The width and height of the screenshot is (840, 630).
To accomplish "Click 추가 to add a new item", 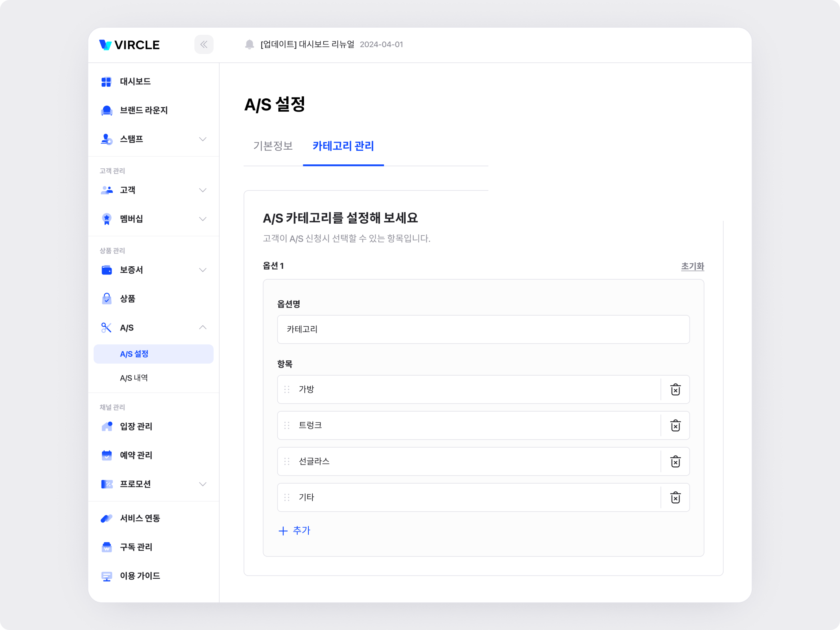I will 295,531.
